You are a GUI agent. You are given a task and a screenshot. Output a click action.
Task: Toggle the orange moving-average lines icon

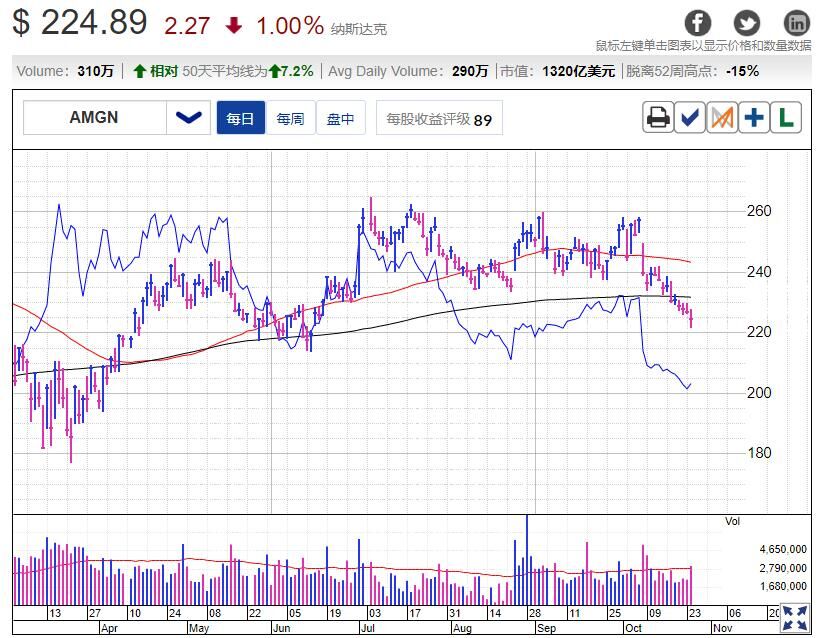point(722,117)
